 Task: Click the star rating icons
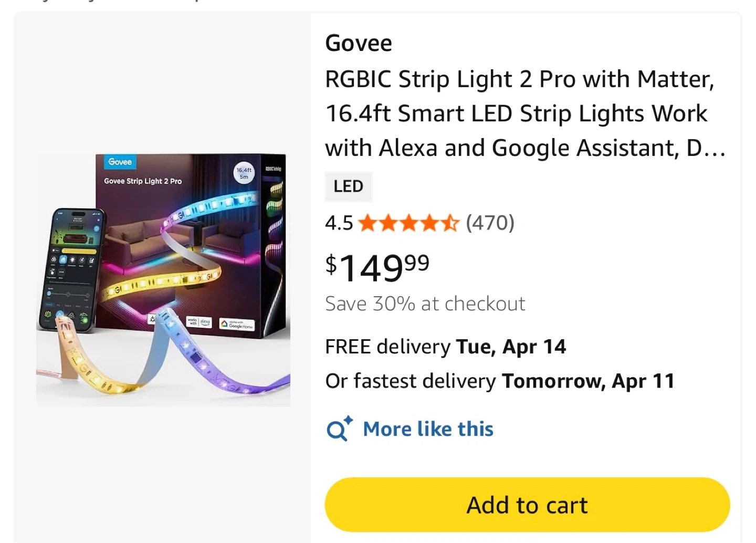tap(408, 224)
